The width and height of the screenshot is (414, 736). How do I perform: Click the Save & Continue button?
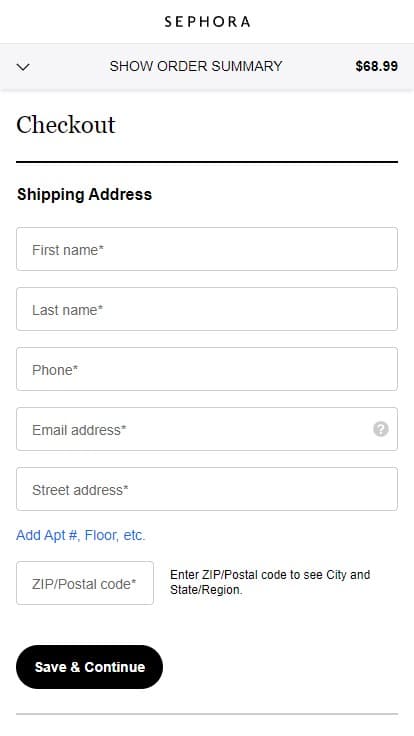tap(89, 667)
